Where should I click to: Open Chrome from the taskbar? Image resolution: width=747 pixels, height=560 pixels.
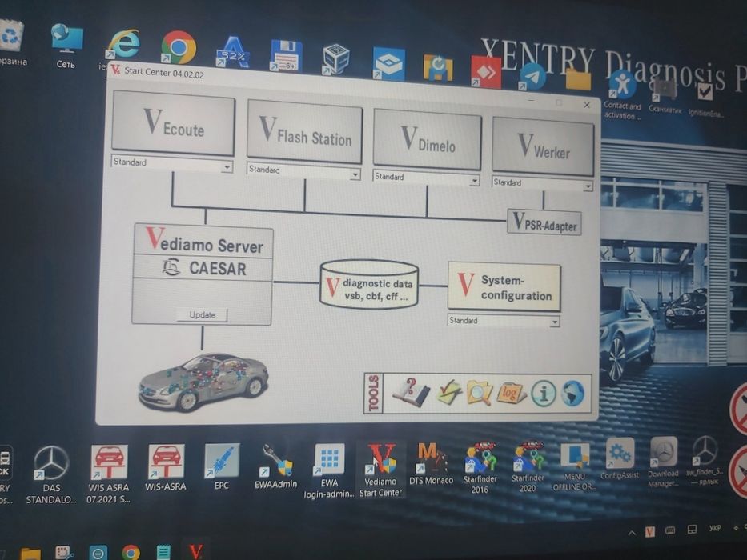pos(131,552)
